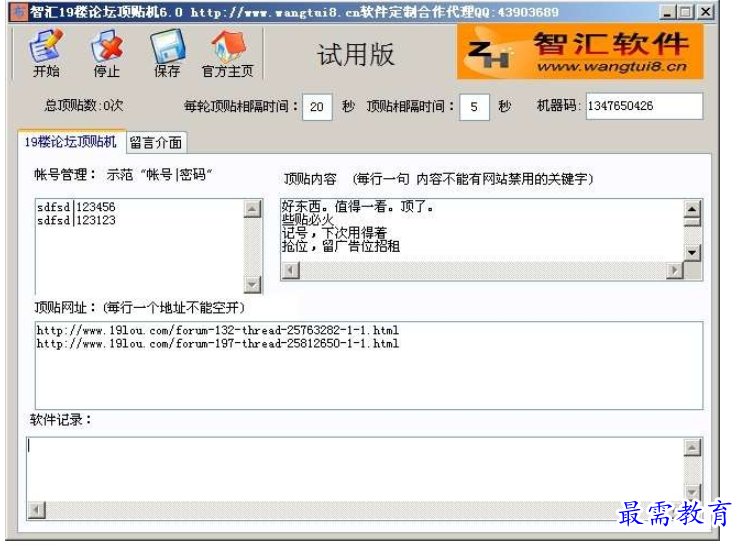Viewport: 740px width, 545px height.
Task: Click the 保存 (Save) floppy disk icon
Action: [167, 53]
